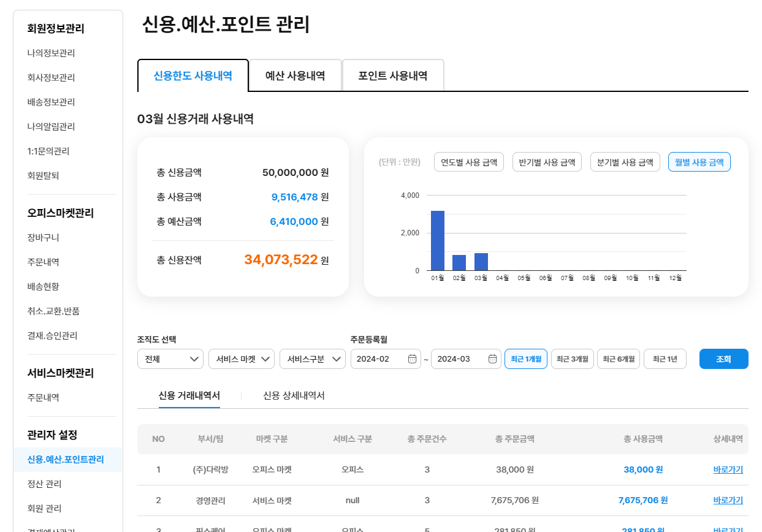This screenshot has width=762, height=532.
Task: Switch chart to 연도별 사용 금액
Action: 469,162
